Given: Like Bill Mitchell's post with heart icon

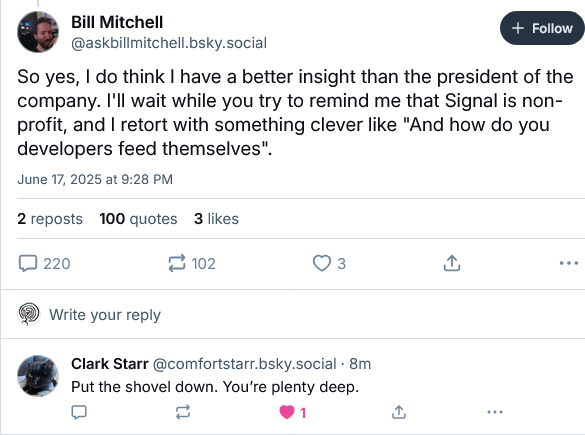Looking at the screenshot, I should coord(329,263).
